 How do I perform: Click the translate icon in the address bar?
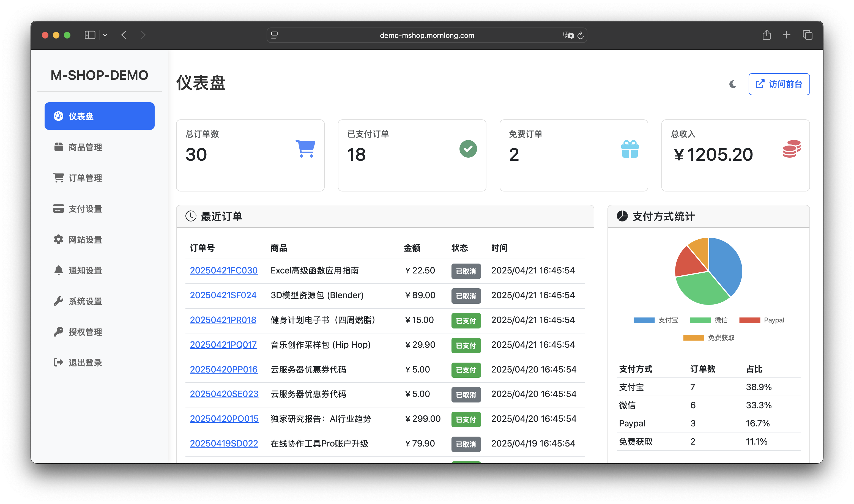point(568,35)
